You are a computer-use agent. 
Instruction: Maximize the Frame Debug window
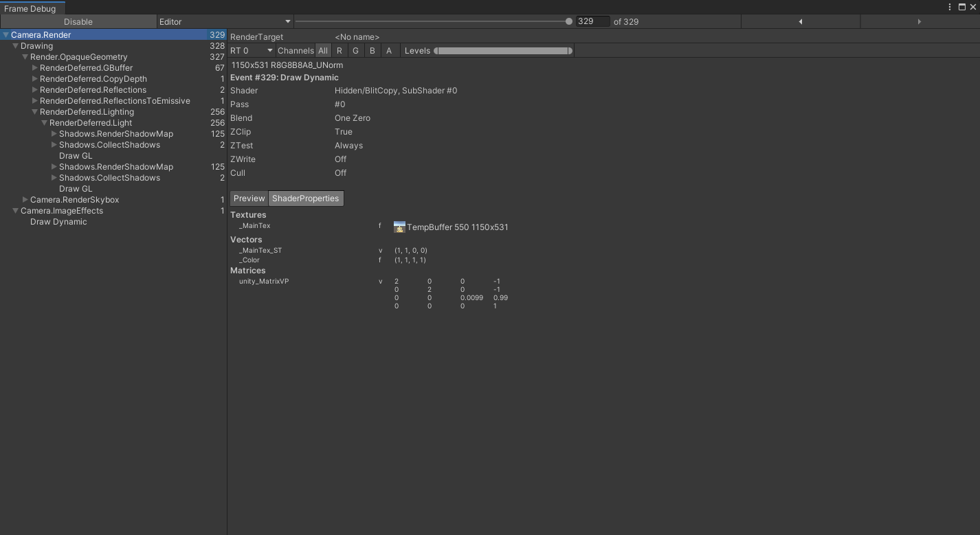coord(961,7)
